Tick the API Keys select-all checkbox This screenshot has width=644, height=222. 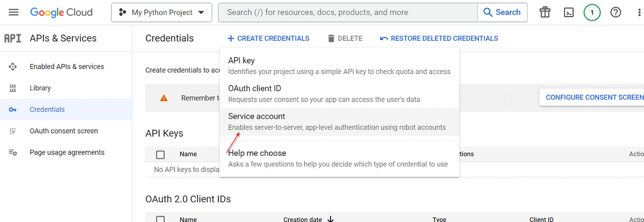(160, 155)
